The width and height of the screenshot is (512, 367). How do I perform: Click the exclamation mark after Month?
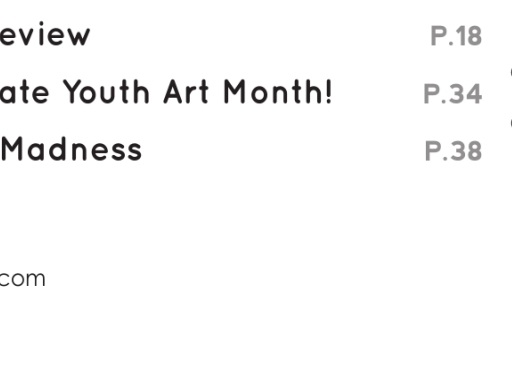point(329,91)
